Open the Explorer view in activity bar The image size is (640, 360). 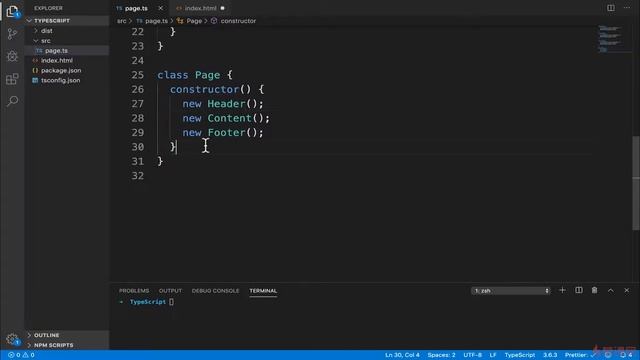12,11
